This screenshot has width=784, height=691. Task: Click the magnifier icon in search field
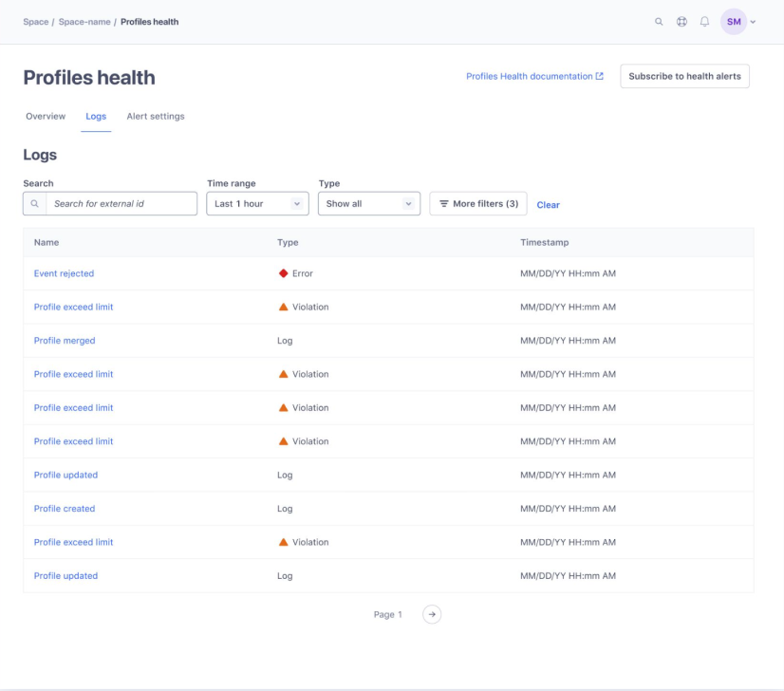click(x=34, y=203)
